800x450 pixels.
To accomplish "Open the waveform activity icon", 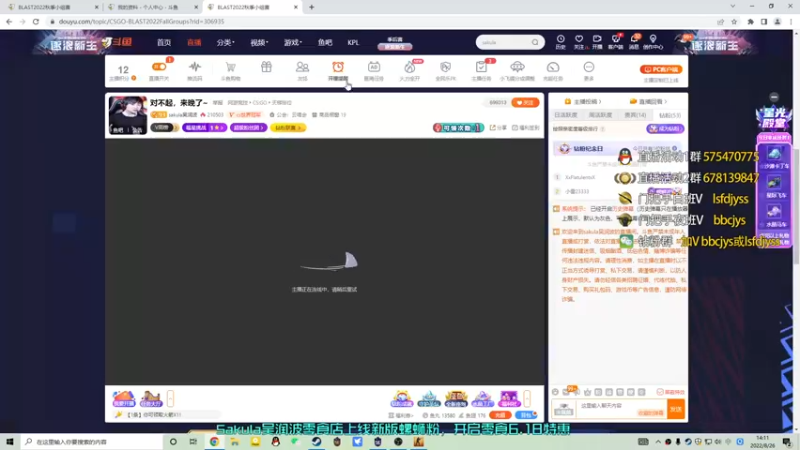I will 194,67.
